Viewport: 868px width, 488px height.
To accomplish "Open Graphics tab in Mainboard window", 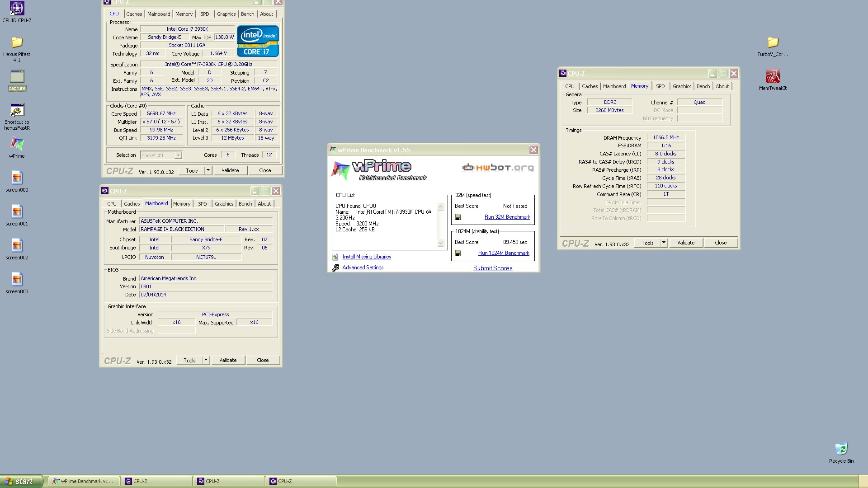I will point(224,204).
